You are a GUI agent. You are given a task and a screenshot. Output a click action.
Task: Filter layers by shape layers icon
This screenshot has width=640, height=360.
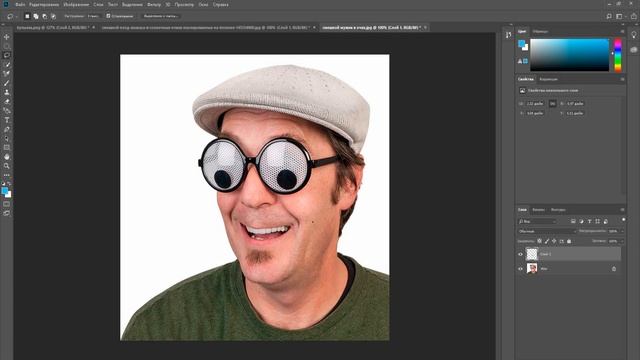tap(598, 221)
